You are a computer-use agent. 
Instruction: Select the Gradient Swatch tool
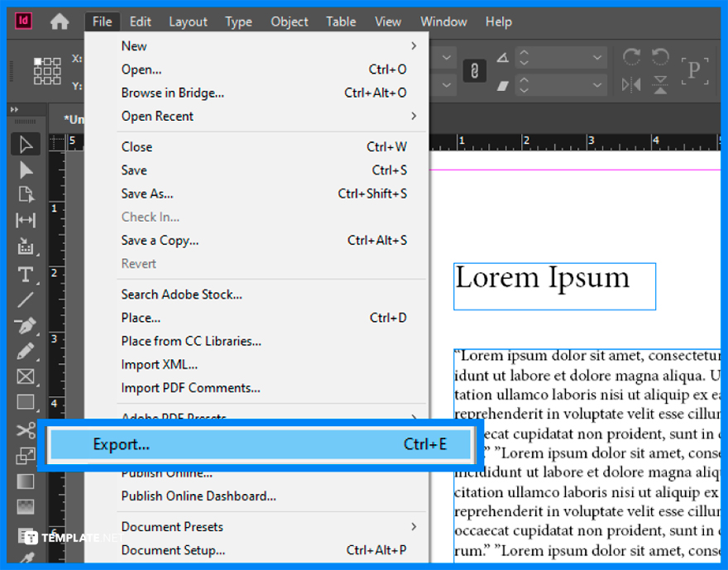[x=26, y=481]
